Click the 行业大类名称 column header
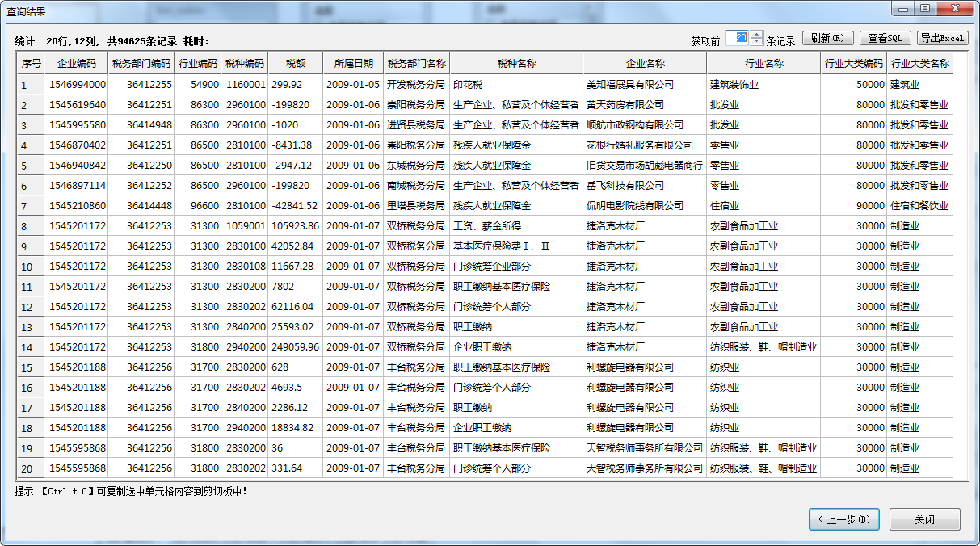The width and height of the screenshot is (980, 546). click(919, 64)
